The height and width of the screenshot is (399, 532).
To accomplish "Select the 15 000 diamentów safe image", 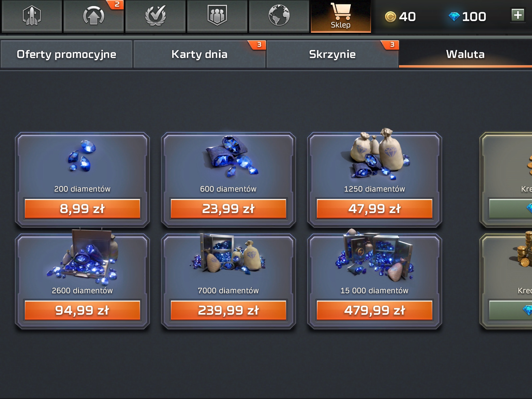I will (x=375, y=256).
